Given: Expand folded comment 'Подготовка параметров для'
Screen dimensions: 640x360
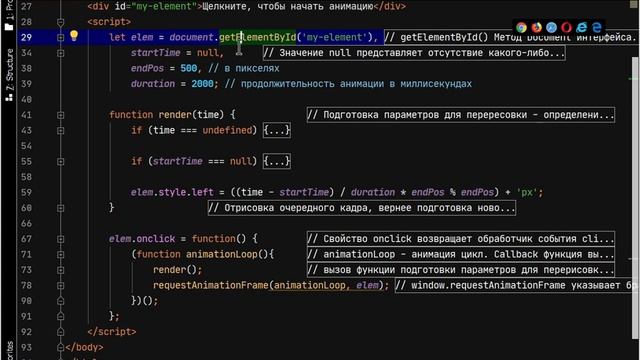Looking at the screenshot, I should point(461,115).
